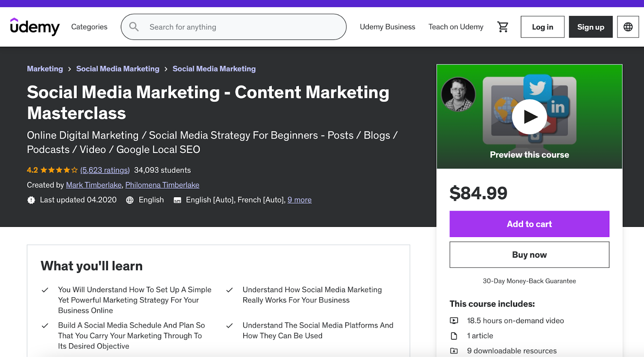Expand the "9 more" subtitle languages
Image resolution: width=644 pixels, height=357 pixels.
pos(299,200)
